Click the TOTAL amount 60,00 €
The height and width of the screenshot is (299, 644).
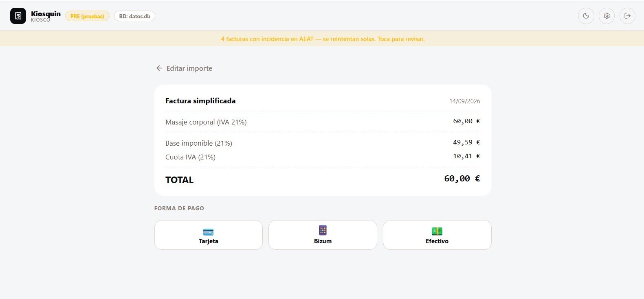pyautogui.click(x=462, y=179)
